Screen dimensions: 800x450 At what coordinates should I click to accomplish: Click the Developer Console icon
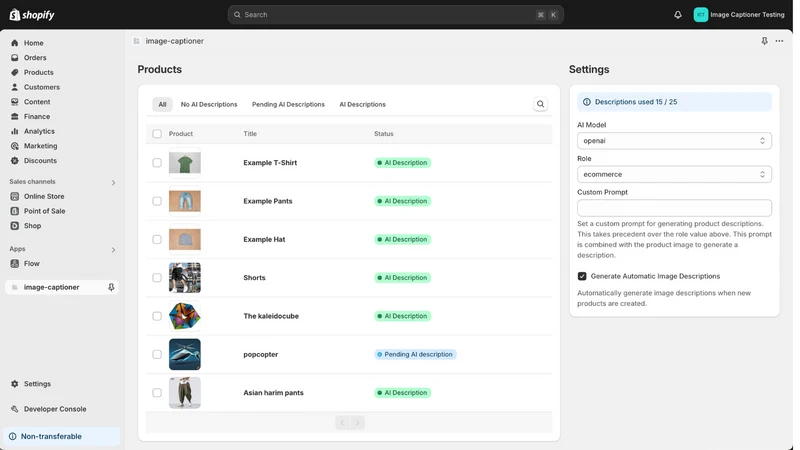pos(15,409)
